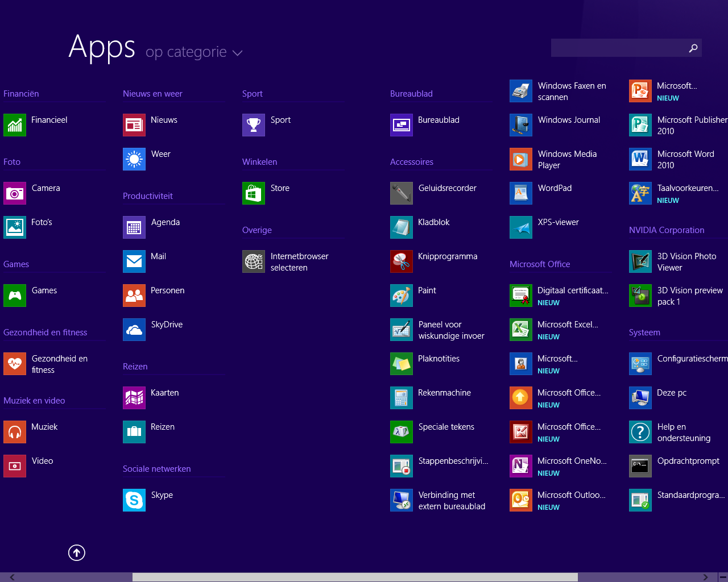Open 3D Vision preview pack 1 icon
The height and width of the screenshot is (582, 728).
pos(640,296)
